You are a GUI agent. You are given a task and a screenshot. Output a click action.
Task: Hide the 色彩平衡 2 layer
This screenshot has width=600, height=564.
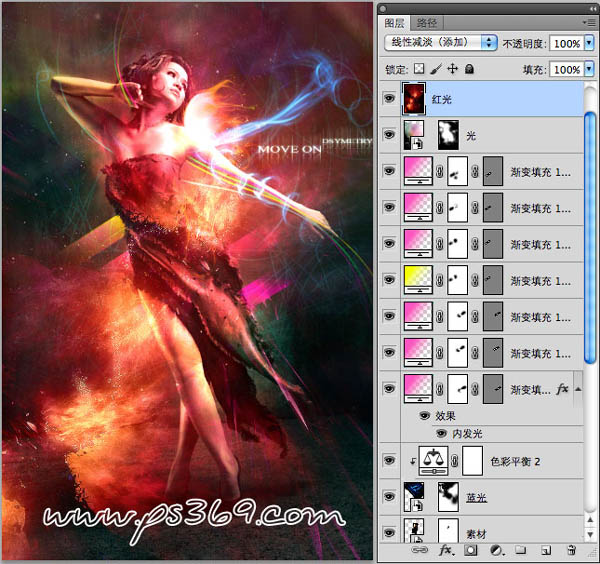click(x=390, y=460)
